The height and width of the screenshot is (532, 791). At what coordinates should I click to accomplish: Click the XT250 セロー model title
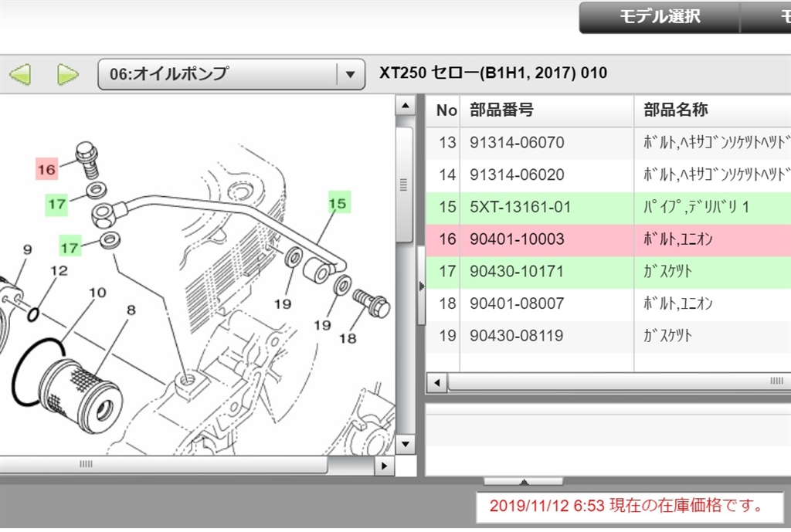pos(493,73)
